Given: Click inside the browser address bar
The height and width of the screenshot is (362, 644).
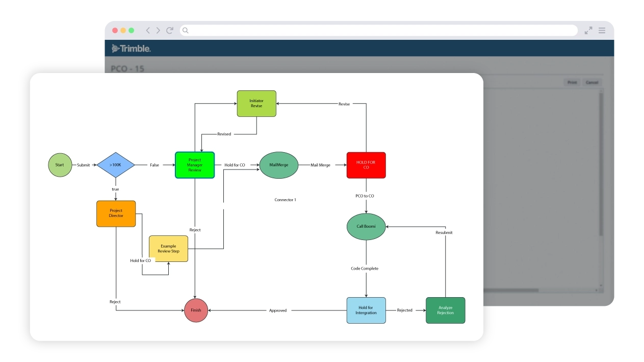Looking at the screenshot, I should [378, 31].
